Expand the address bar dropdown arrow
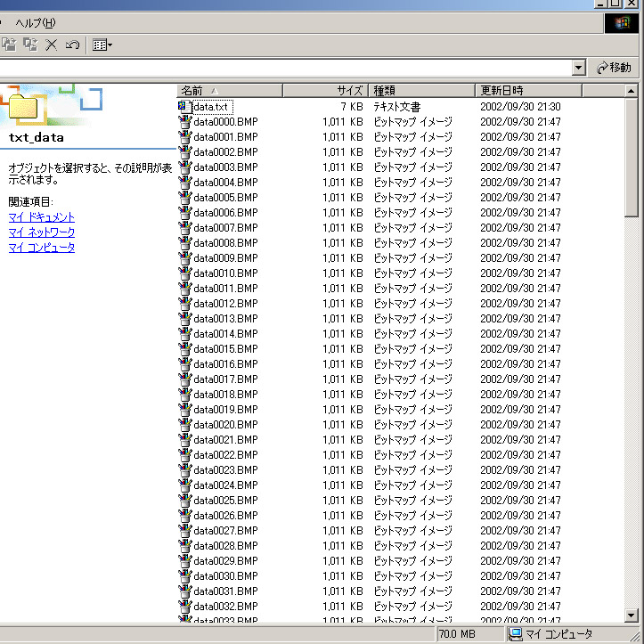Viewport: 644px width, 644px height. point(578,68)
